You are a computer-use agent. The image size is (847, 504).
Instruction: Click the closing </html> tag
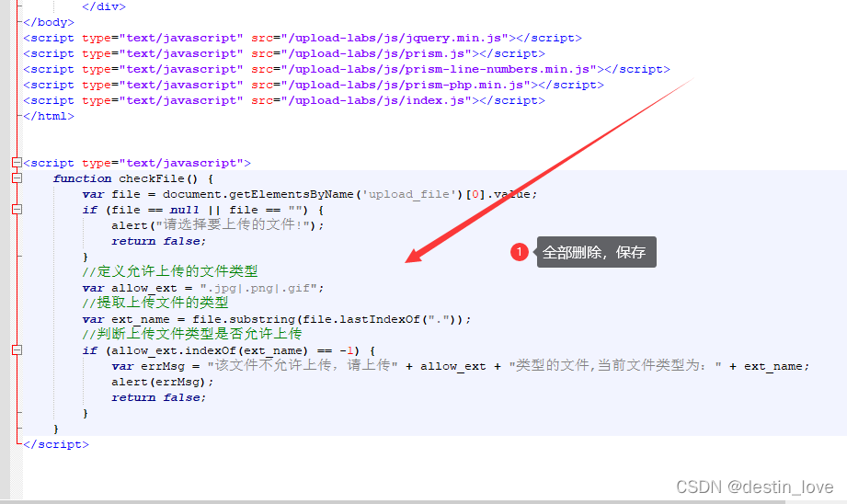point(49,116)
